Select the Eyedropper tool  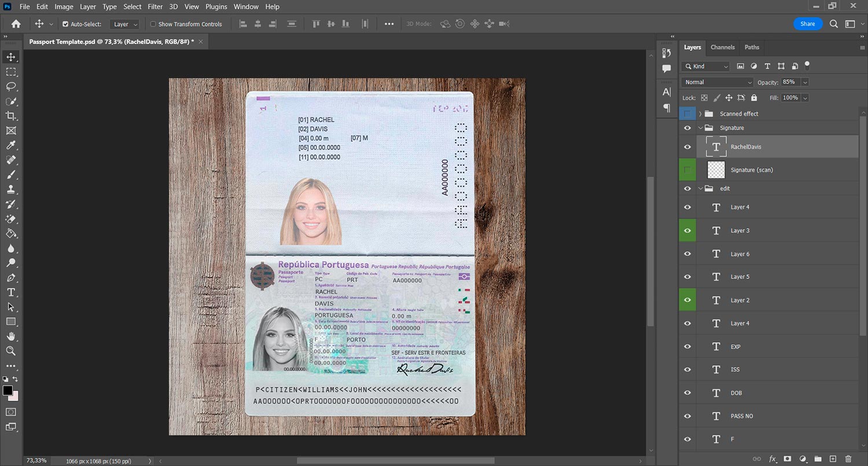coord(11,145)
